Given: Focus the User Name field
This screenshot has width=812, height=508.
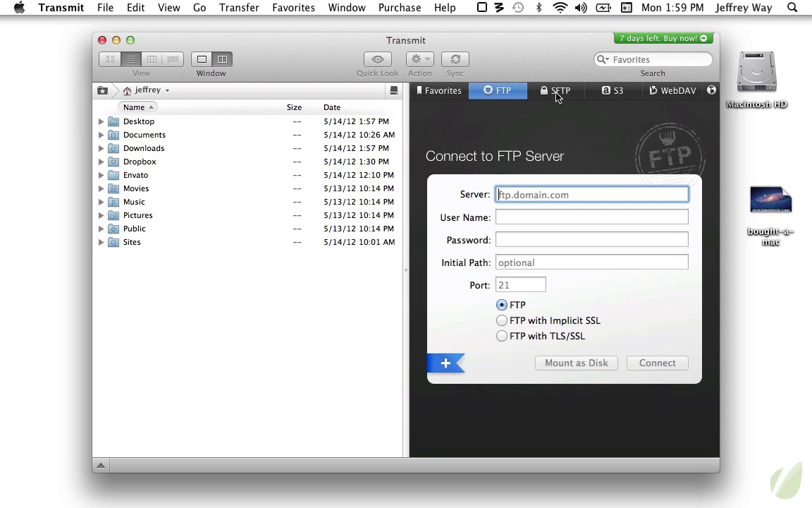Looking at the screenshot, I should (592, 217).
